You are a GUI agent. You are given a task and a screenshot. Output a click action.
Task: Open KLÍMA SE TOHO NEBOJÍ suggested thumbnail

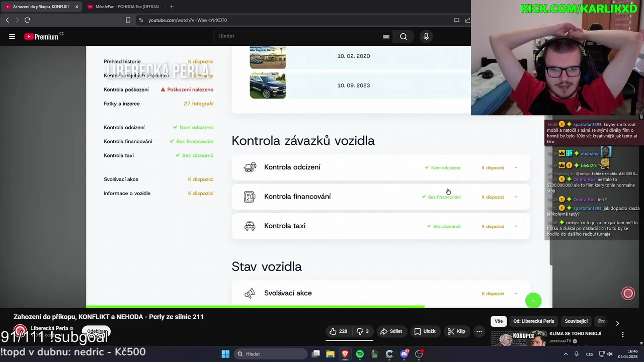coord(518,338)
